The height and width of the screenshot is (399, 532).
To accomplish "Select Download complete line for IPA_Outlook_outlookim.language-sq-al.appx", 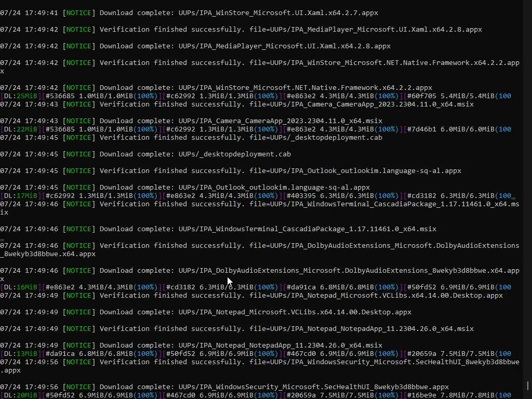I will tap(185, 187).
